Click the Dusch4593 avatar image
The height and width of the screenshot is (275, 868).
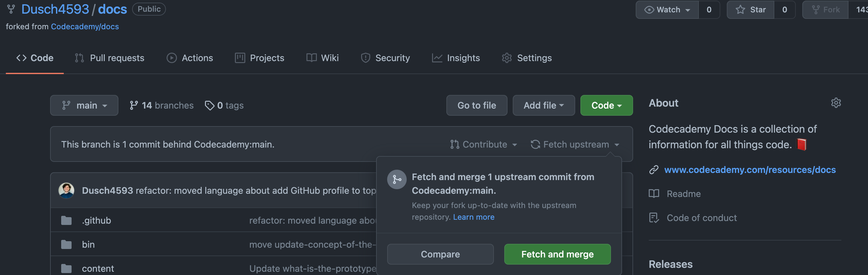point(66,190)
